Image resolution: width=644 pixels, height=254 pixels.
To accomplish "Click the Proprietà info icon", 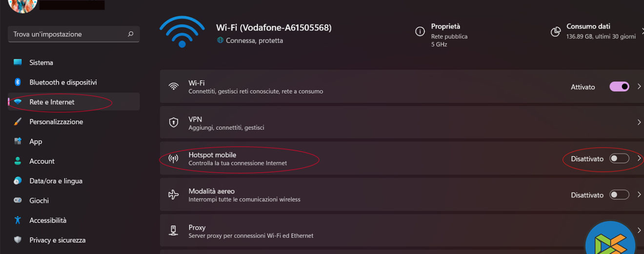I will pos(420,32).
